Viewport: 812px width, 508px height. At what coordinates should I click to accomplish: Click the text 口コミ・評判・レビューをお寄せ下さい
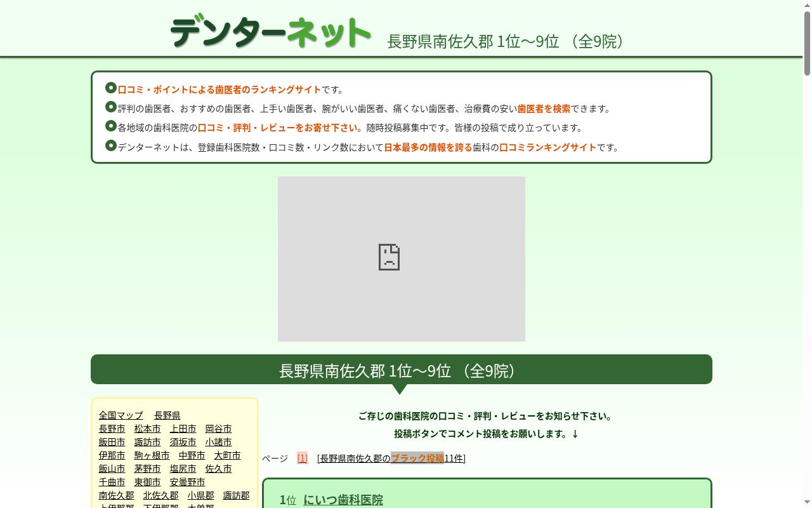(x=278, y=128)
